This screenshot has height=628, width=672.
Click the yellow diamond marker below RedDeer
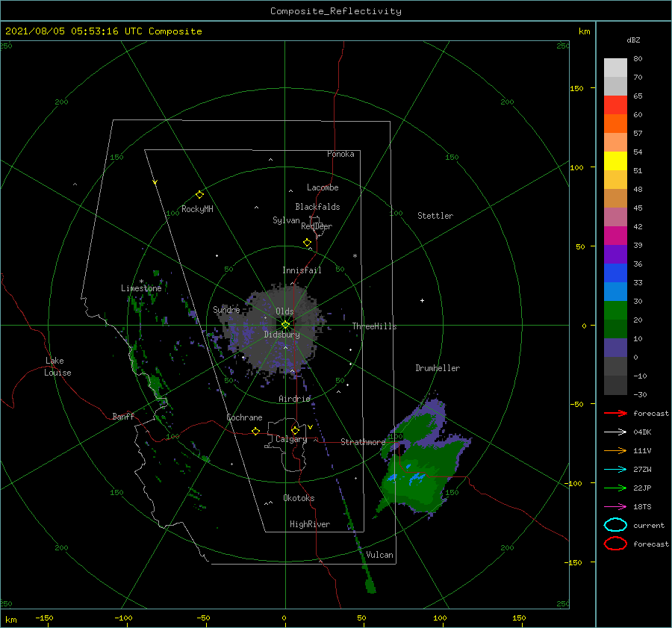pos(308,243)
